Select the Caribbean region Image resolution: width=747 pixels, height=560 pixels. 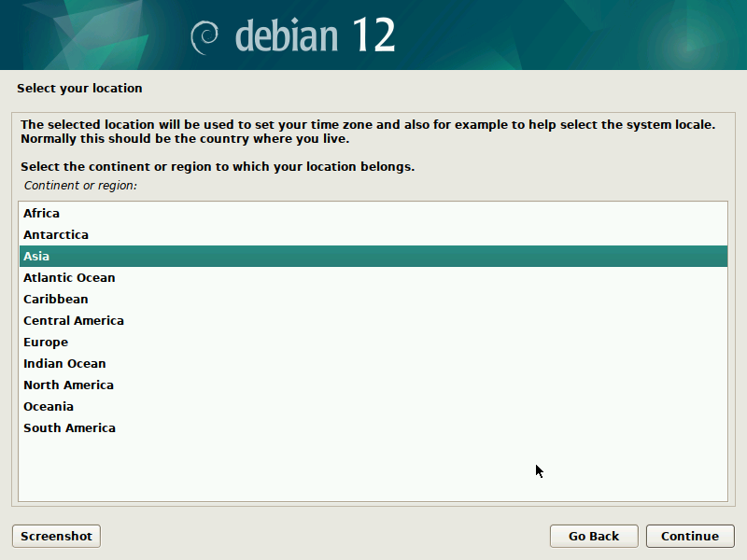(x=55, y=299)
